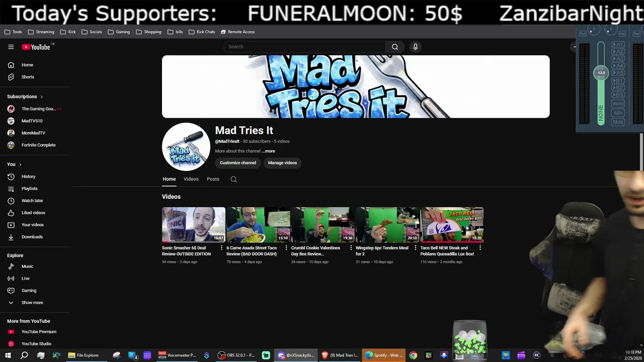
Task: Click the Mad Tries It channel avatar
Action: (x=186, y=147)
